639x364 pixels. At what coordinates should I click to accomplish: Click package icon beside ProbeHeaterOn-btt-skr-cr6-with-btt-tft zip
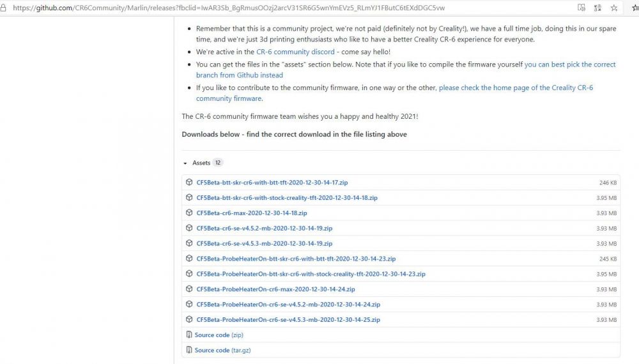(189, 258)
